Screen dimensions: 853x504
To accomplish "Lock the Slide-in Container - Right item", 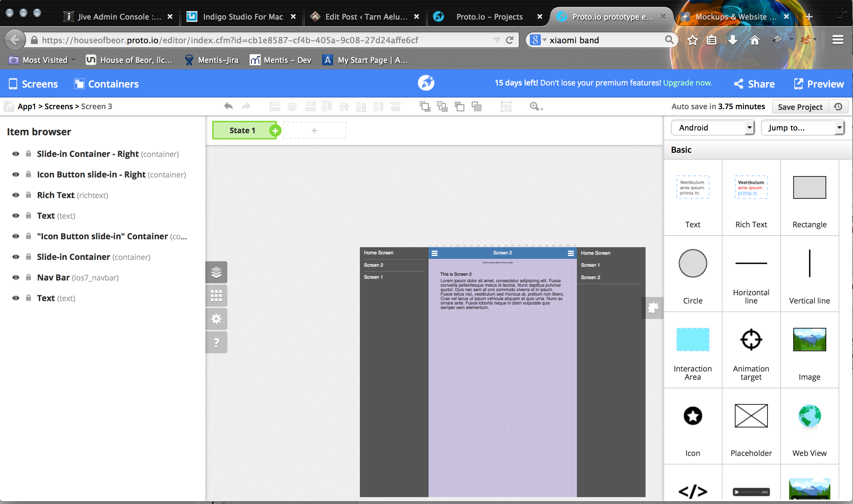I will pyautogui.click(x=29, y=154).
